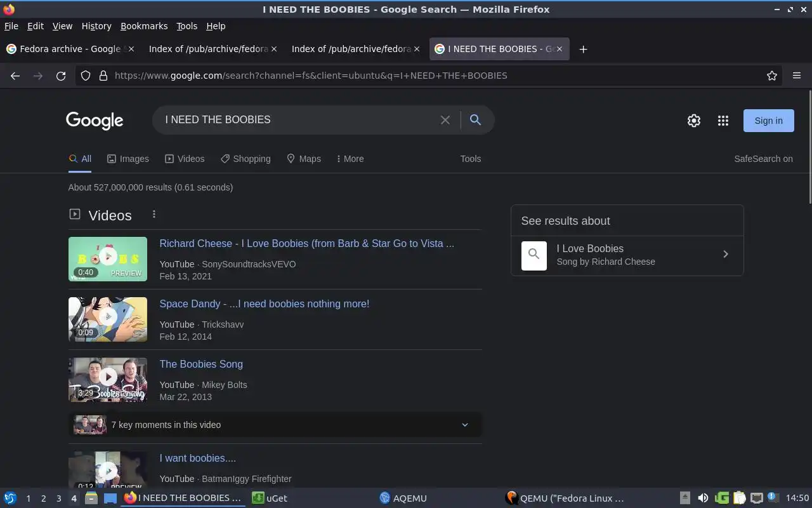
Task: Open the More search filters dropdown
Action: click(350, 159)
